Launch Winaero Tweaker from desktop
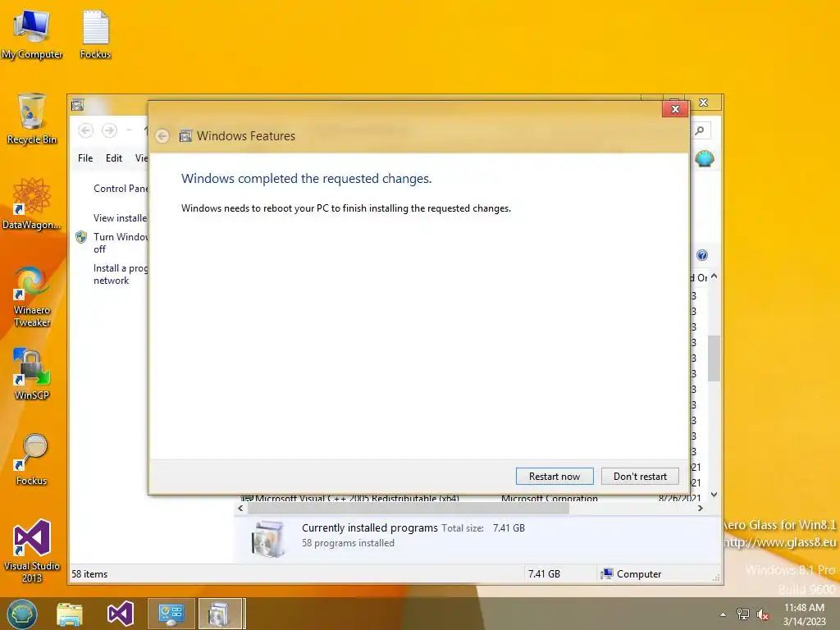Screen dimensions: 840x630 point(32,296)
